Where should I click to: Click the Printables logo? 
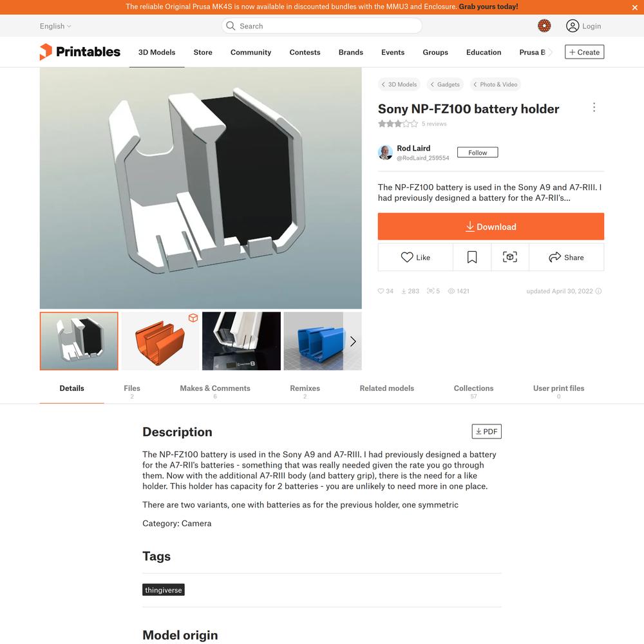pyautogui.click(x=80, y=52)
